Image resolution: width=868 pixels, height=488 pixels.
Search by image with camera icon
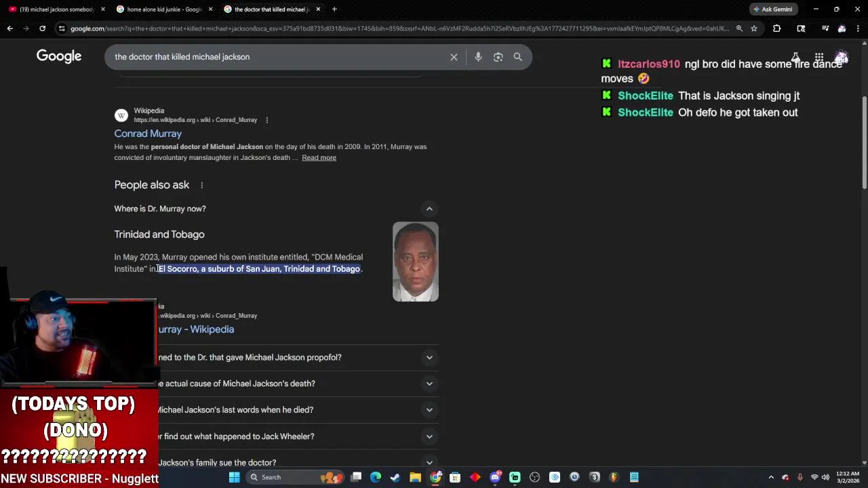coord(498,57)
